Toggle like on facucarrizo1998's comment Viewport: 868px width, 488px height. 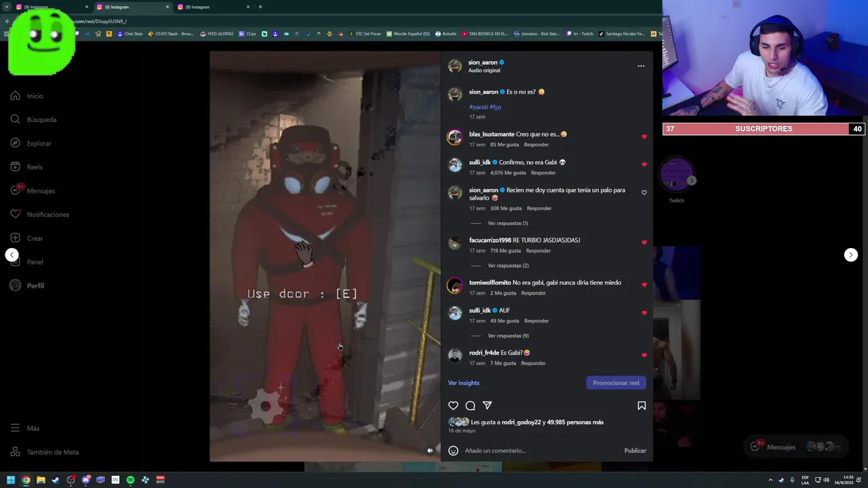tap(644, 243)
